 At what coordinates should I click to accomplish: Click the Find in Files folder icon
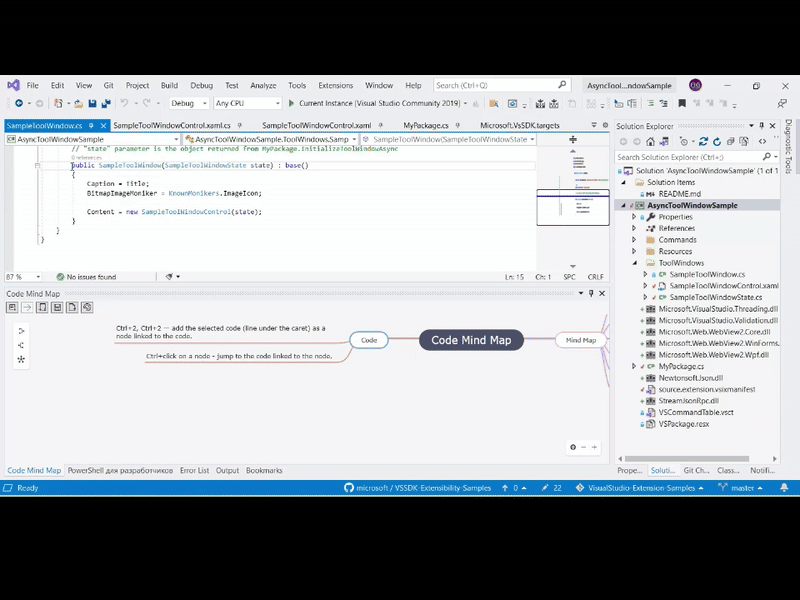coord(493,104)
